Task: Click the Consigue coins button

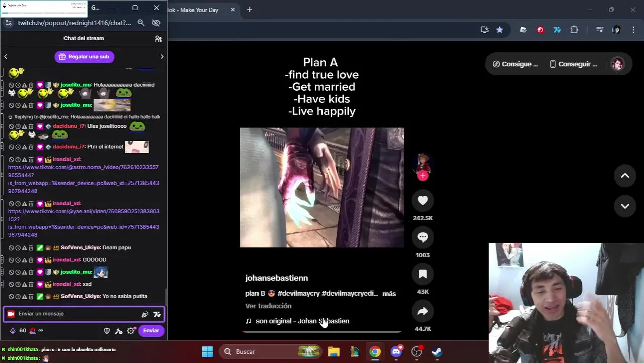Action: (515, 64)
